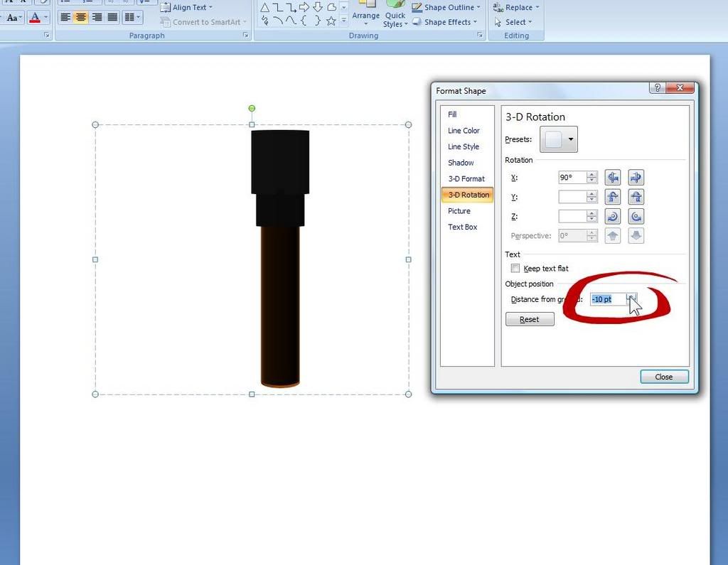The width and height of the screenshot is (728, 565).
Task: Rotate the shape up around Y
Action: [x=613, y=197]
